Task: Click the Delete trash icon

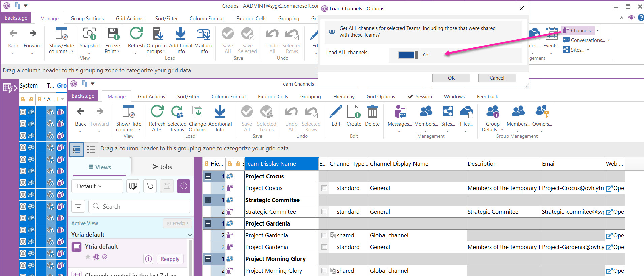Action: click(x=372, y=112)
